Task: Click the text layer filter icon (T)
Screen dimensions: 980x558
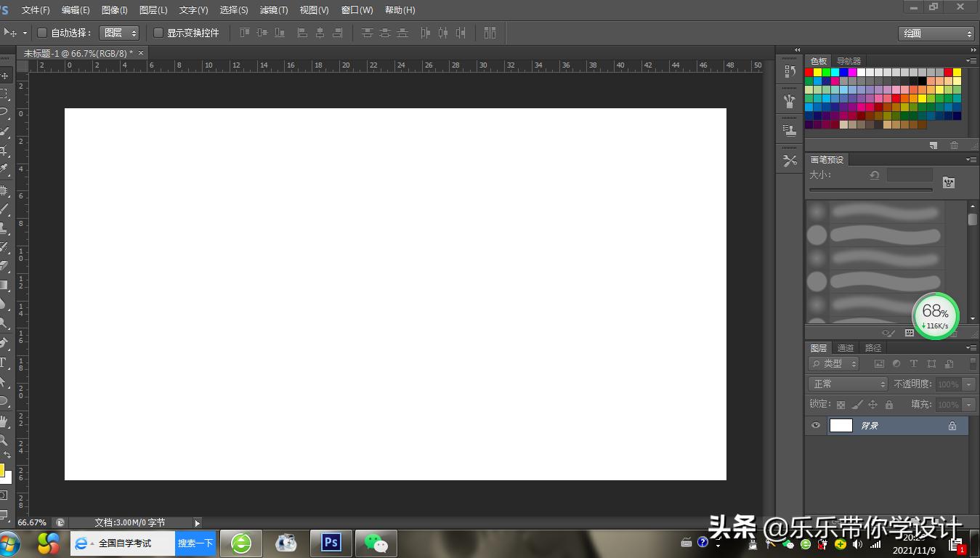Action: [914, 363]
